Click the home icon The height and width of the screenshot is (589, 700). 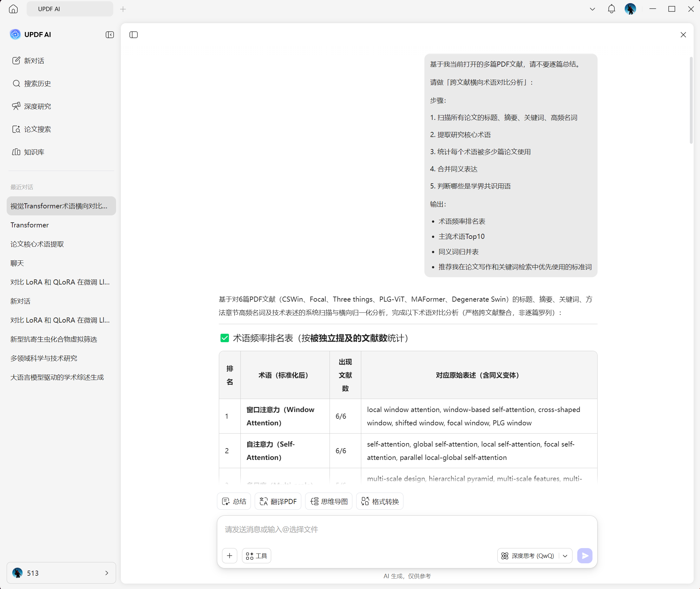pyautogui.click(x=13, y=9)
